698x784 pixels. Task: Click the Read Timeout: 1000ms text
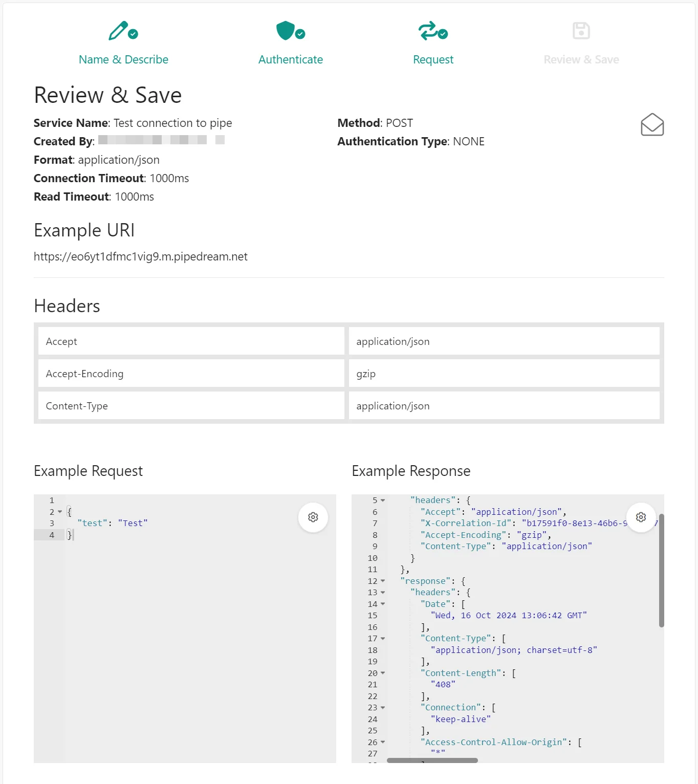[94, 197]
